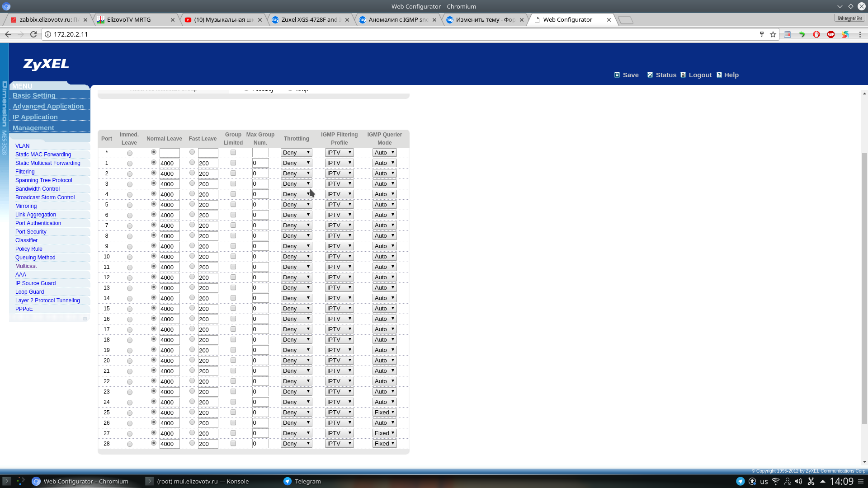Viewport: 868px width, 488px height.
Task: Click the Logout icon in header
Action: point(683,75)
